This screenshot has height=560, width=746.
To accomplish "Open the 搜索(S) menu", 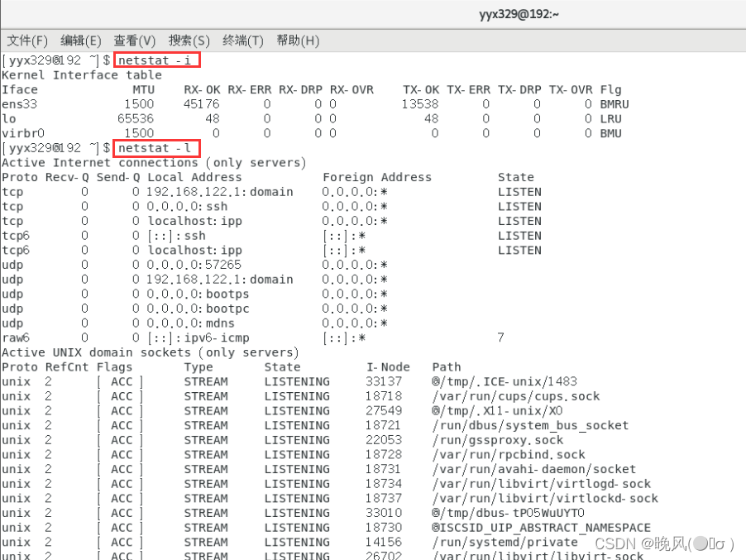I will (x=189, y=41).
